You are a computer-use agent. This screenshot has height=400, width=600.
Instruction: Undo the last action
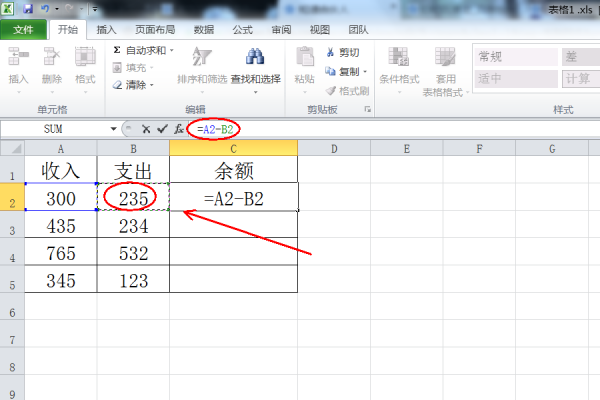[45, 8]
